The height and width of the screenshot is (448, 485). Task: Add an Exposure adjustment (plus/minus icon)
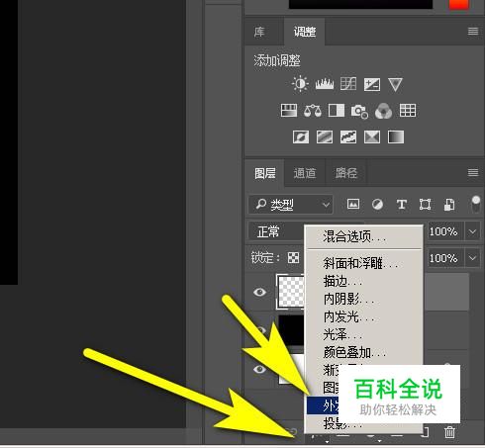click(372, 84)
